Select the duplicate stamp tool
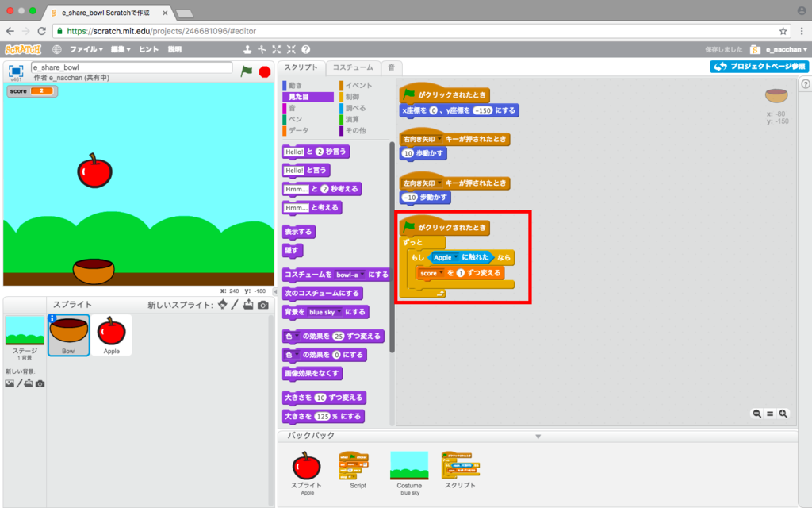Screen dimensions: 812x508 pos(247,49)
